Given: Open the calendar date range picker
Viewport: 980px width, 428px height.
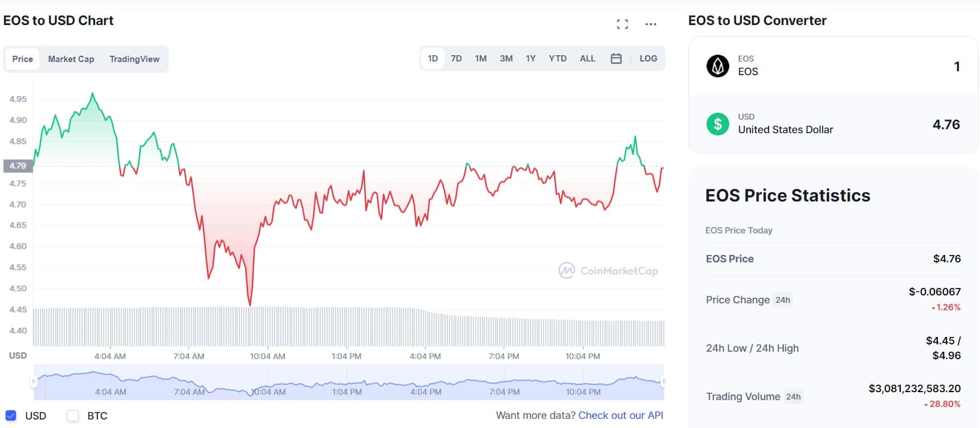Looking at the screenshot, I should click(616, 58).
